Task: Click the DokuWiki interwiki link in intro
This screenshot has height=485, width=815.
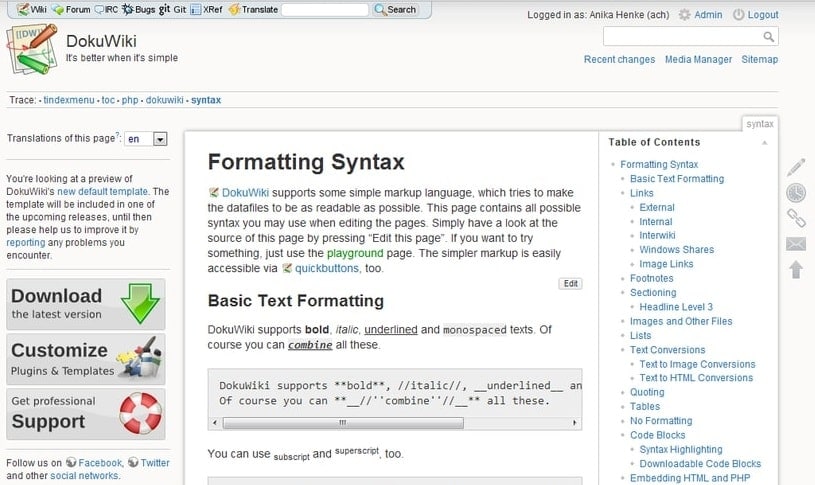Action: coord(239,192)
